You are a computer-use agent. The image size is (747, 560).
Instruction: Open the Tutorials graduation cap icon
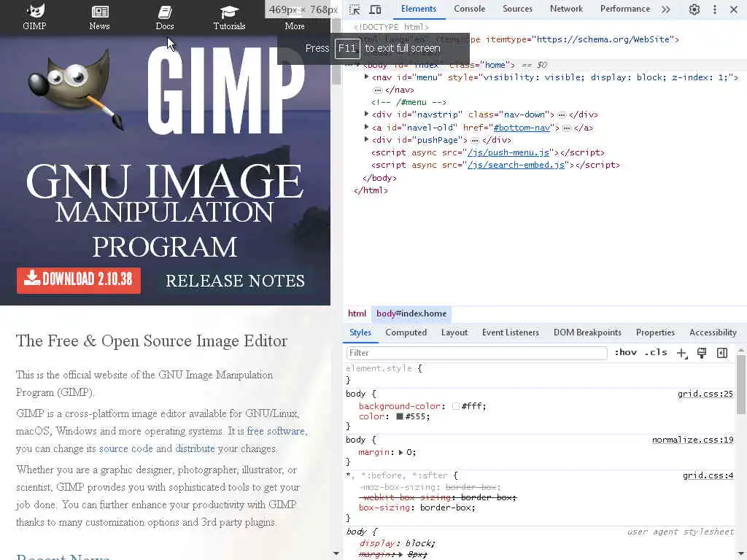click(x=229, y=12)
